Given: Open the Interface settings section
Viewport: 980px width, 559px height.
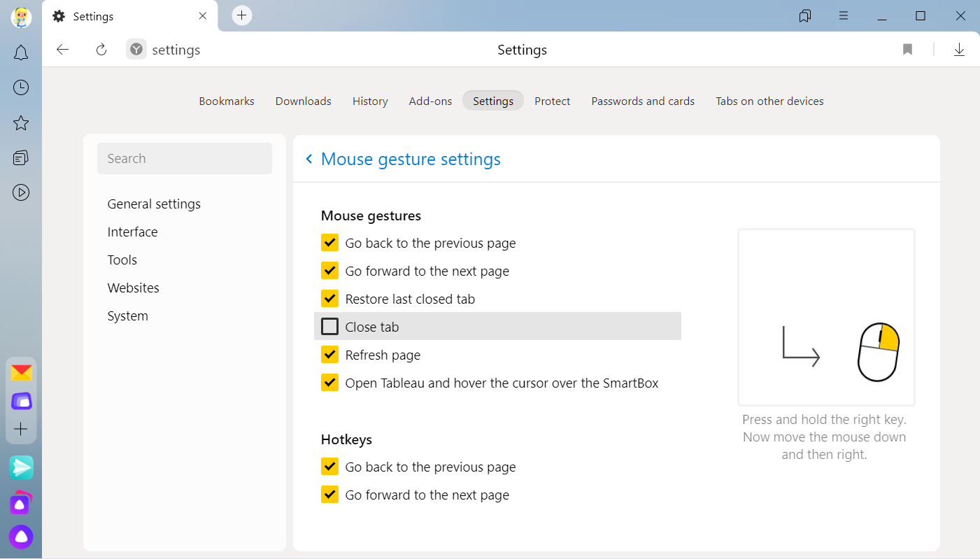Looking at the screenshot, I should click(132, 232).
